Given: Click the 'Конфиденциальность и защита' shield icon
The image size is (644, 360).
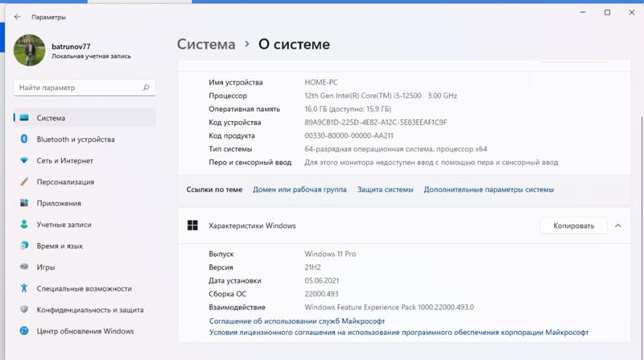Looking at the screenshot, I should tap(24, 309).
